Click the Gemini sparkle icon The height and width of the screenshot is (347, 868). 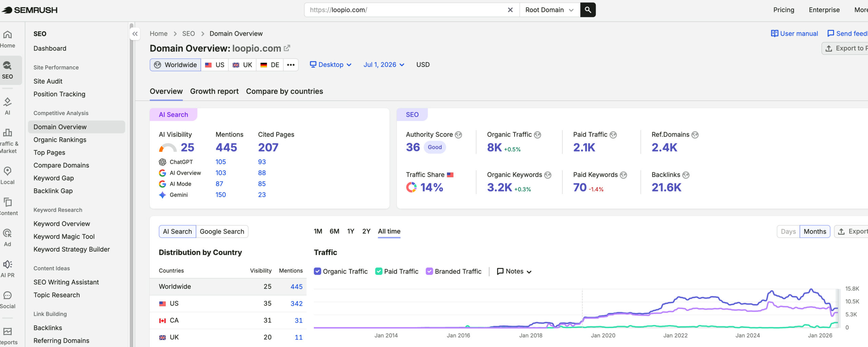click(162, 195)
